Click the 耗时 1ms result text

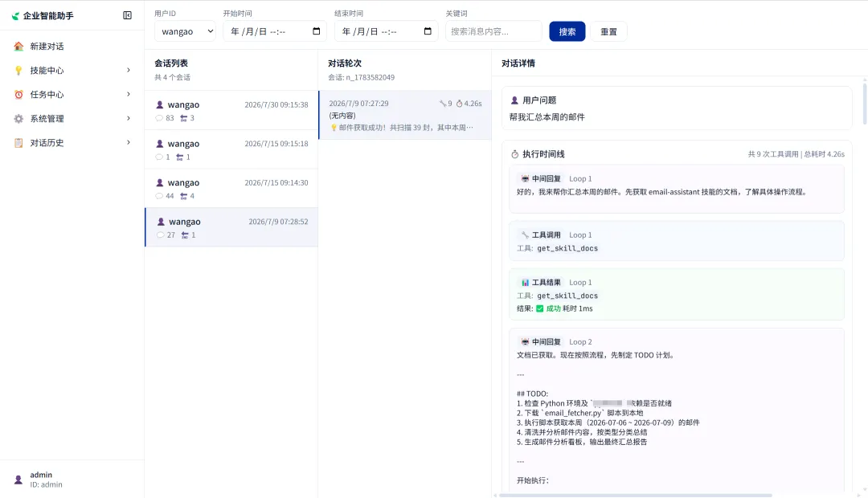click(577, 308)
